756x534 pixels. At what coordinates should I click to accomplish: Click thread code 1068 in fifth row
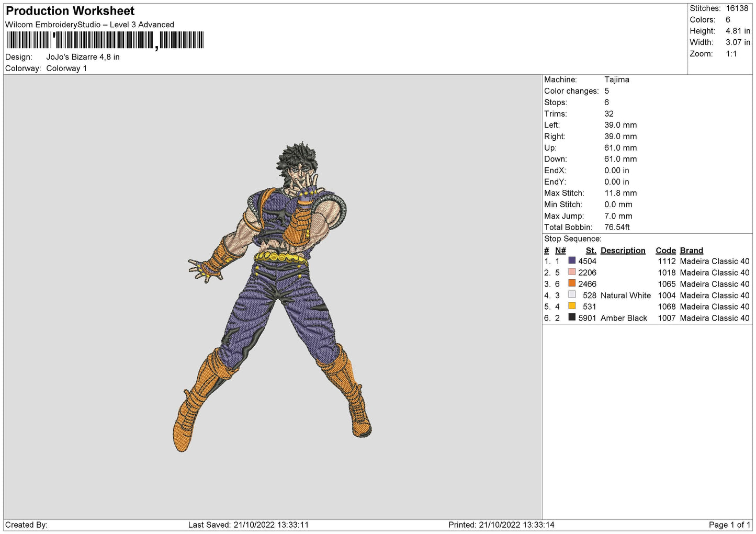point(667,306)
